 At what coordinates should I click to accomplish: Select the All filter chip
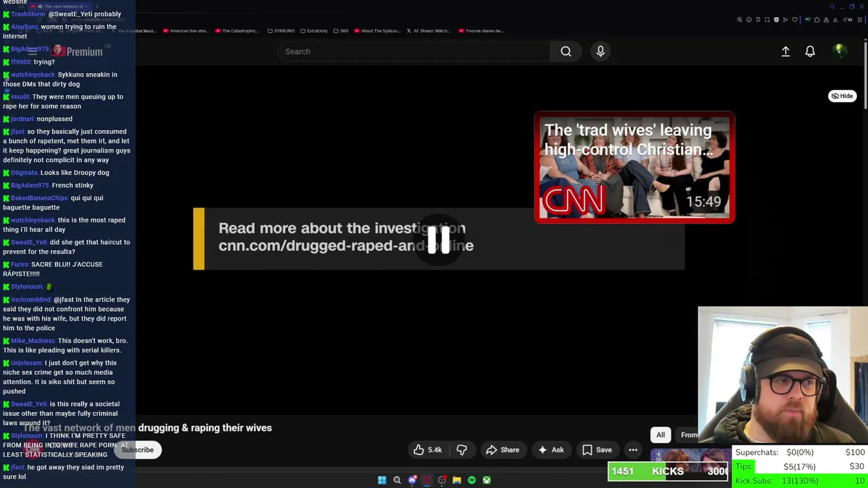point(660,435)
